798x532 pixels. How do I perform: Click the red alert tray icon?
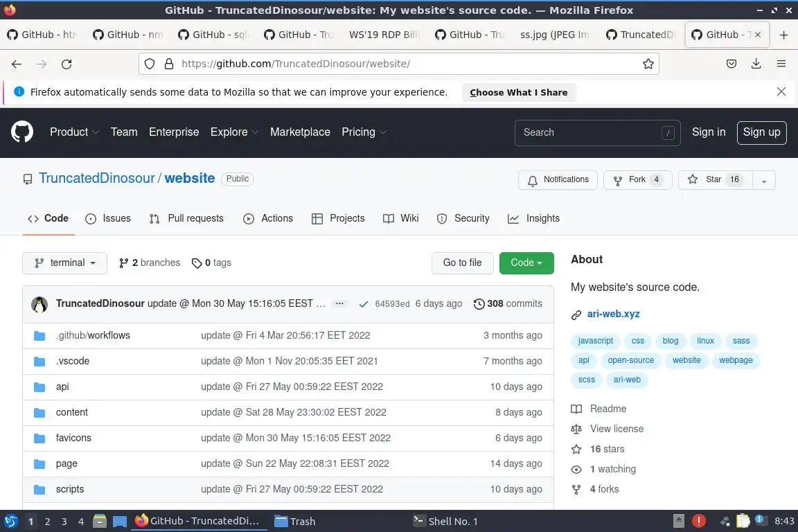coord(699,521)
